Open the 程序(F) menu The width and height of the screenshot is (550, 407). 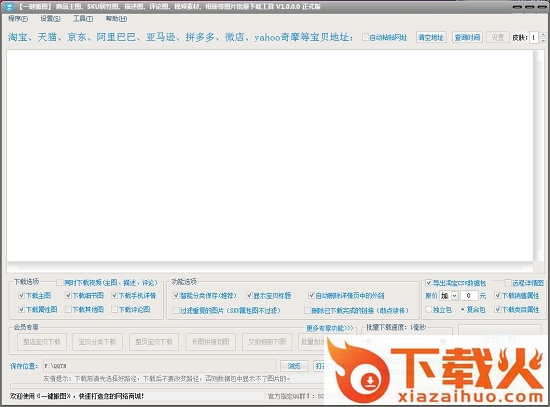point(18,19)
